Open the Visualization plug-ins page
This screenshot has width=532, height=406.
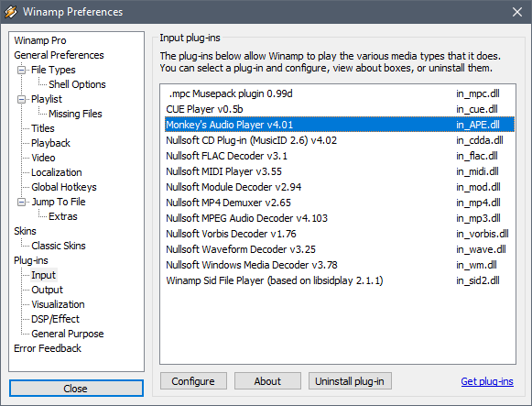(58, 304)
